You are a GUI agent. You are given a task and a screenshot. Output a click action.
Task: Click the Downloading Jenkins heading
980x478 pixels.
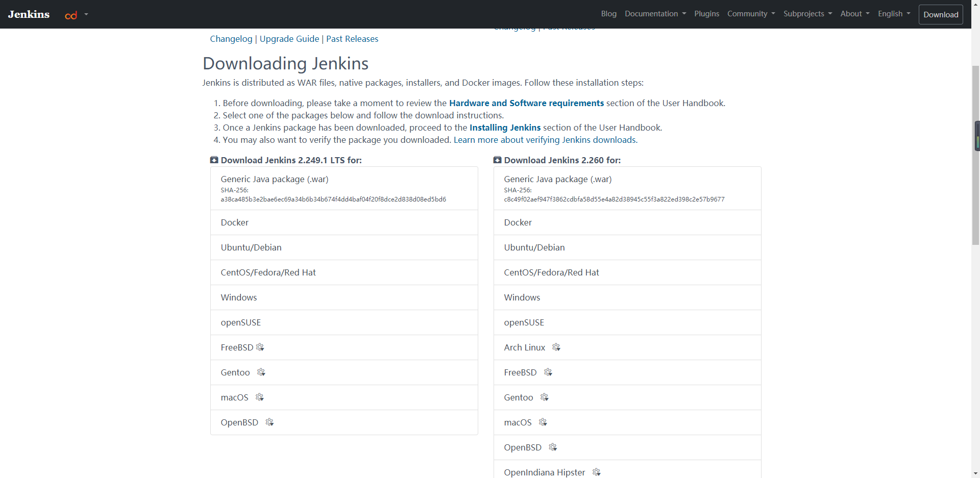click(x=285, y=63)
